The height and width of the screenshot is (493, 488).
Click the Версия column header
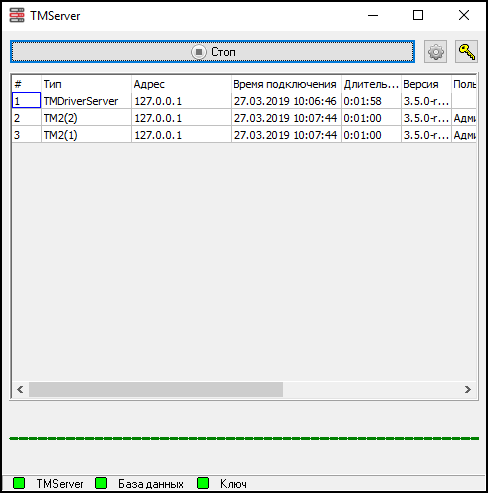pyautogui.click(x=426, y=84)
